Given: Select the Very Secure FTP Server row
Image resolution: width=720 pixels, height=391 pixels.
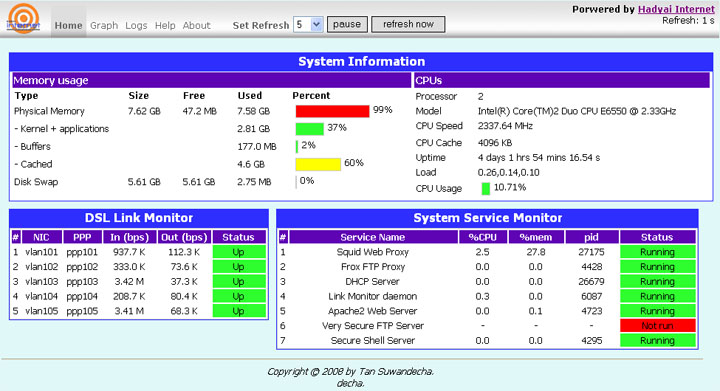Looking at the screenshot, I should point(487,326).
